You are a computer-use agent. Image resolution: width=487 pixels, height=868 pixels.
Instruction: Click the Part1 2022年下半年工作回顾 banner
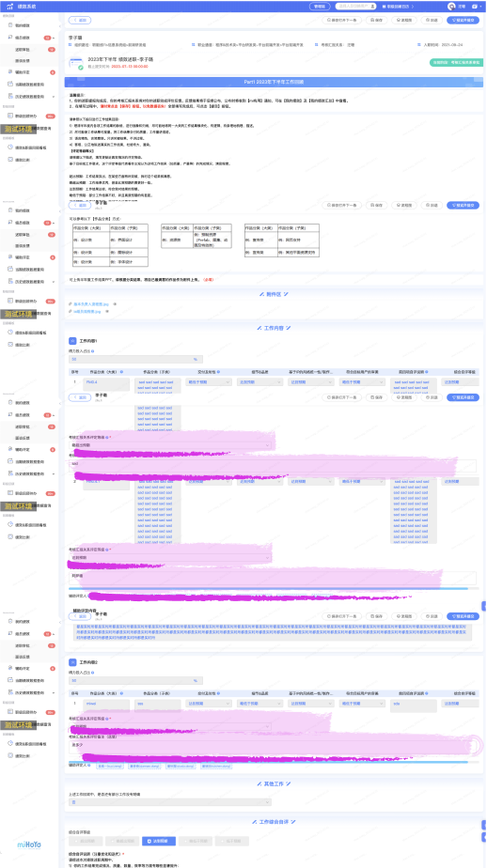click(274, 82)
